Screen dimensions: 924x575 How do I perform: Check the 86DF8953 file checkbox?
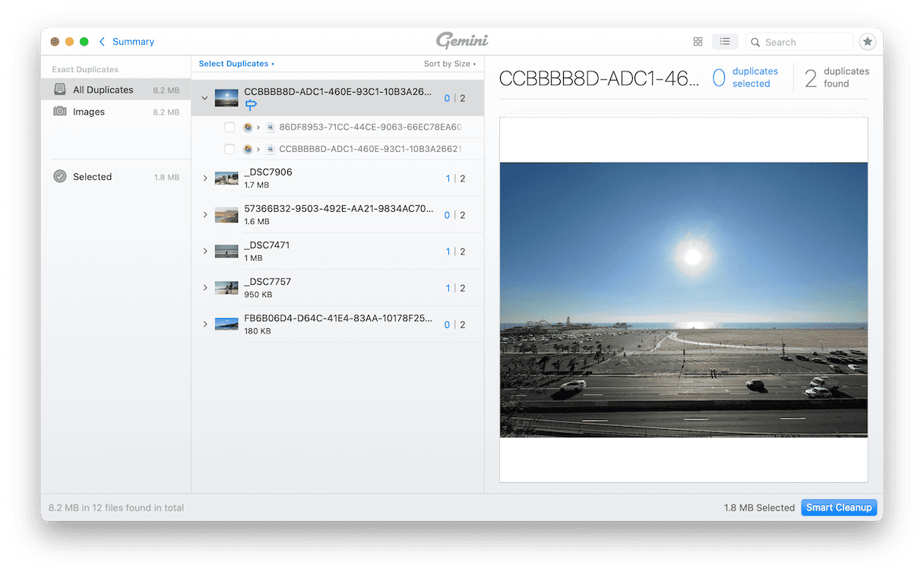(x=229, y=127)
